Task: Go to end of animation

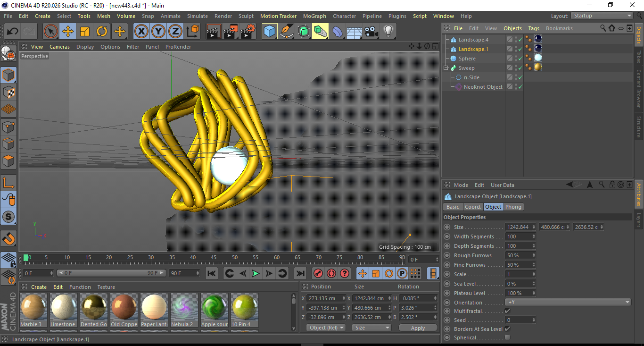Action: pos(300,273)
